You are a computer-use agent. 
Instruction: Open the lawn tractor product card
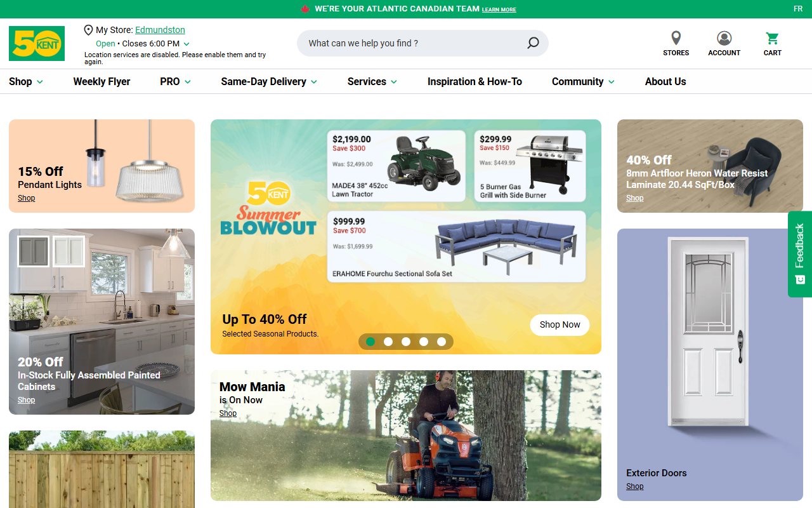[396, 166]
